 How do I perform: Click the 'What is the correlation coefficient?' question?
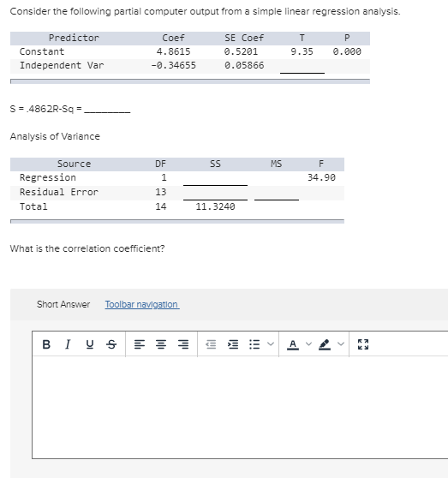tap(87, 248)
